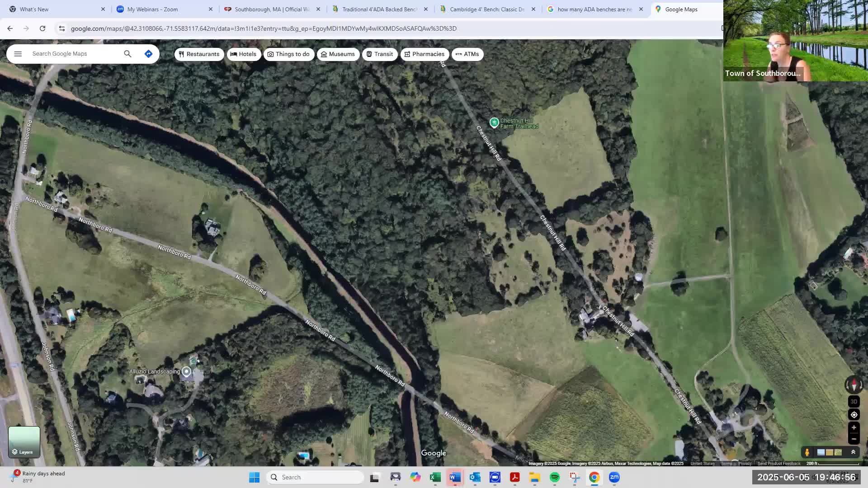The image size is (868, 488).
Task: Open Spotify from the taskbar
Action: tap(555, 477)
